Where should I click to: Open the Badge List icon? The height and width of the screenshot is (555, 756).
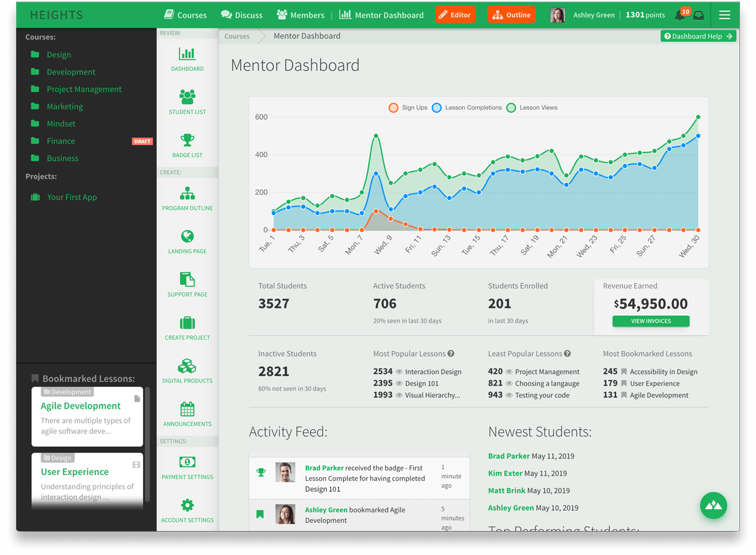[187, 141]
